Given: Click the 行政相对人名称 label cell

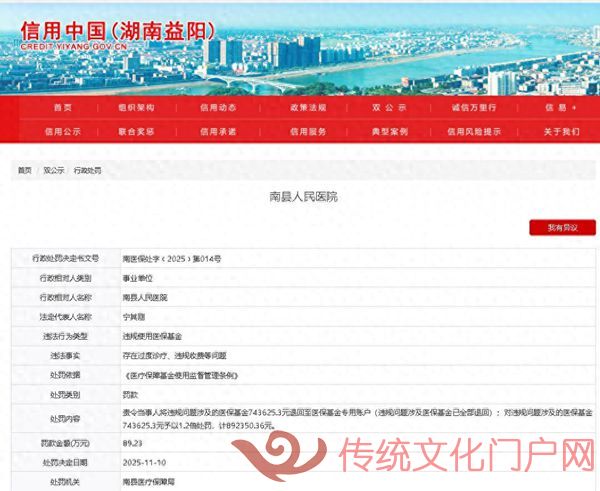Looking at the screenshot, I should click(x=65, y=297).
